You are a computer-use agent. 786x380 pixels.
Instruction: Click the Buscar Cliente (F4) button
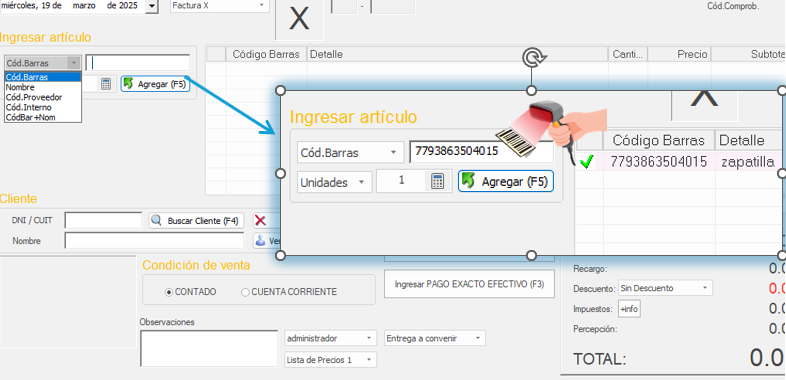point(196,221)
